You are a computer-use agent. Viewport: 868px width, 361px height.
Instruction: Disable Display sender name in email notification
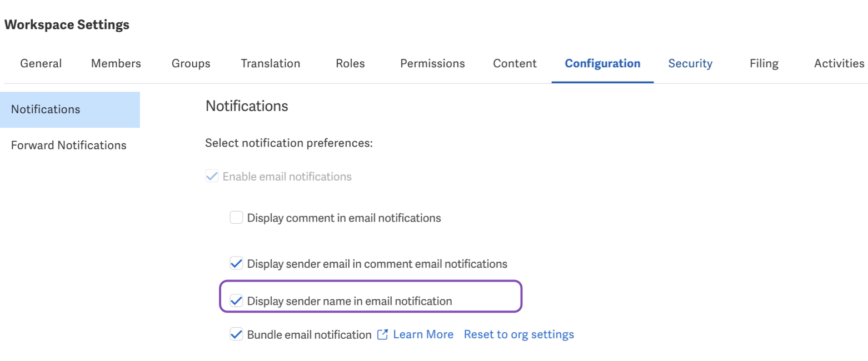236,300
